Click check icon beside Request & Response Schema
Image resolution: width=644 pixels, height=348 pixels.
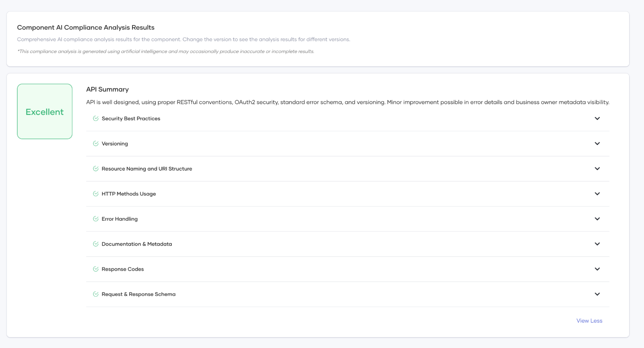pyautogui.click(x=96, y=294)
